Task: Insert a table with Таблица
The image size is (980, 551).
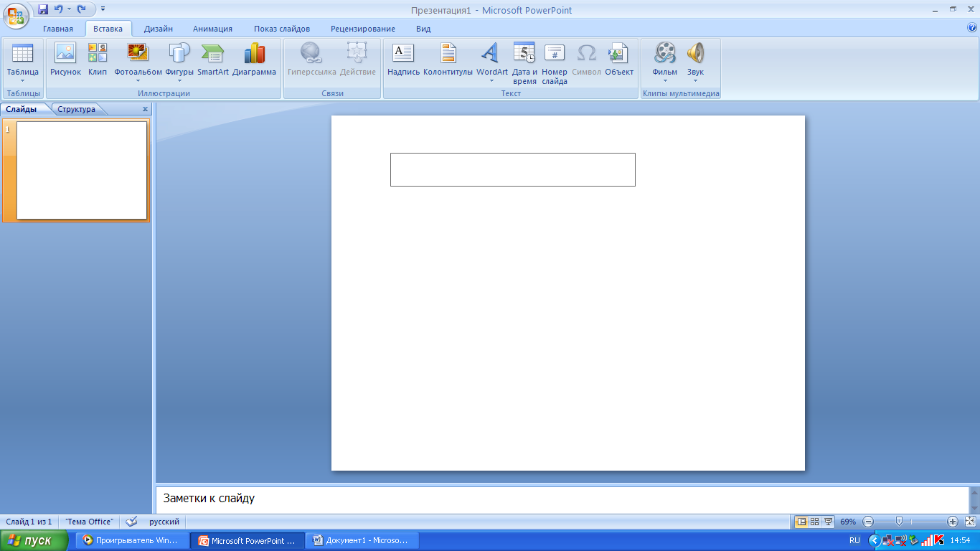Action: click(23, 62)
